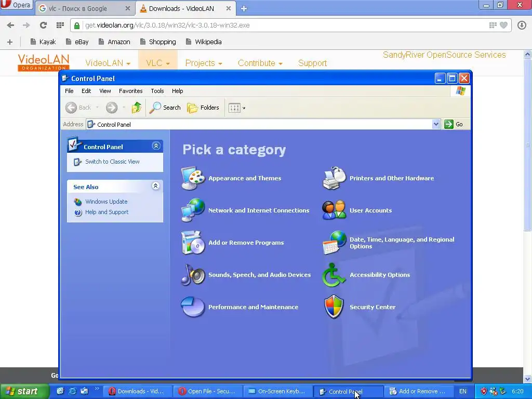Open the VLC navigation dropdown

[x=158, y=63]
